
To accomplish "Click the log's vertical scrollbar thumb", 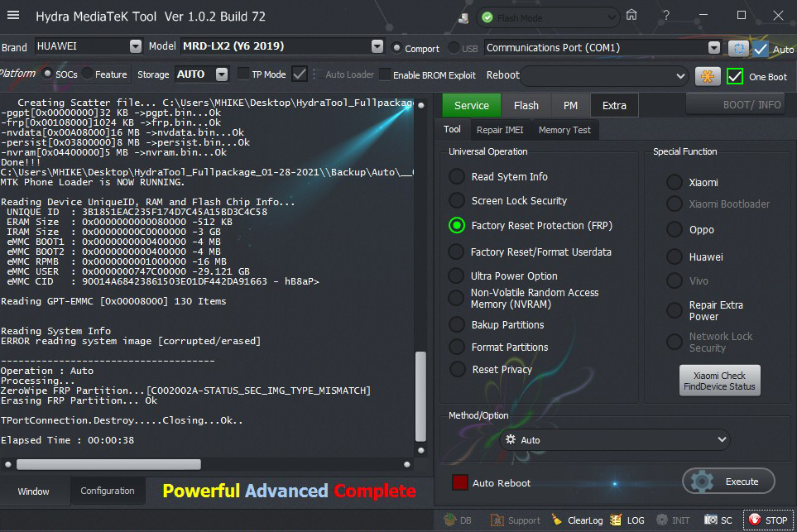I will point(421,396).
